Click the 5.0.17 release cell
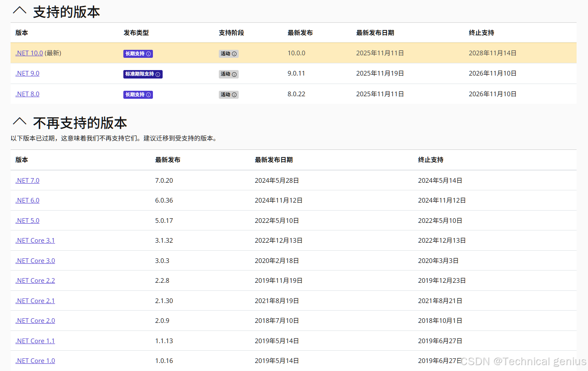The height and width of the screenshot is (371, 588). click(x=164, y=221)
